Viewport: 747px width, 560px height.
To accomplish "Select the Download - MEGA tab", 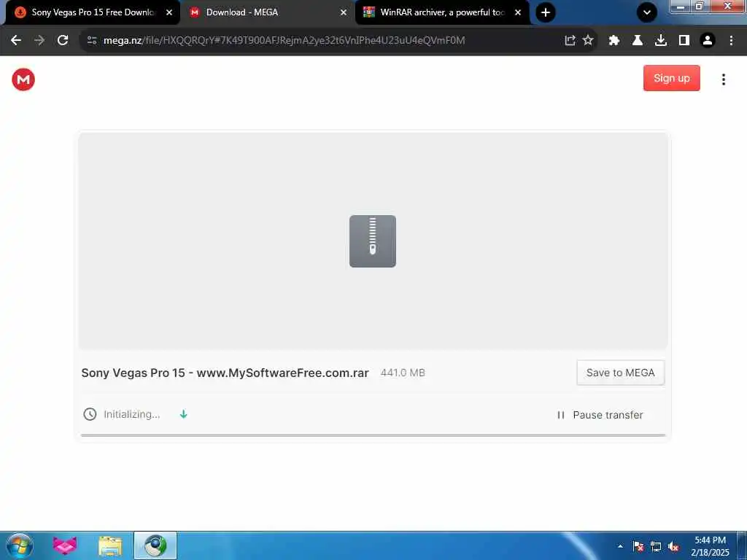I will (267, 12).
